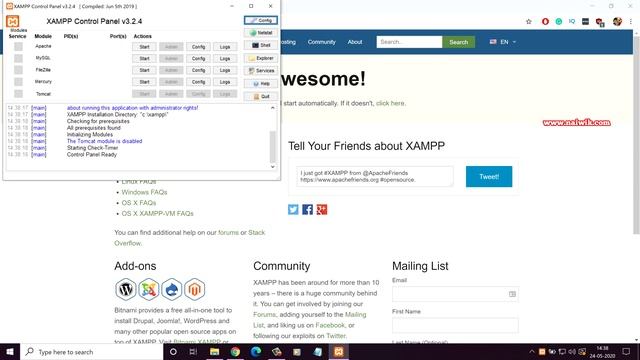
Task: Click the Joomla add-on icon
Action: click(x=149, y=289)
